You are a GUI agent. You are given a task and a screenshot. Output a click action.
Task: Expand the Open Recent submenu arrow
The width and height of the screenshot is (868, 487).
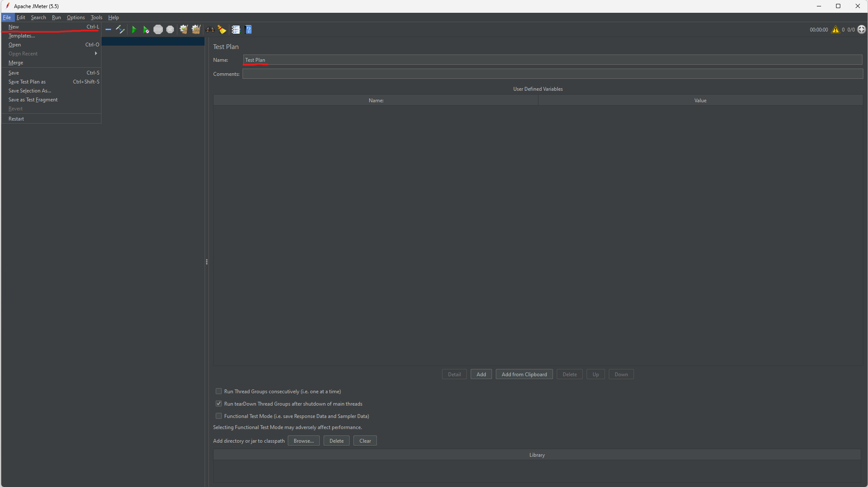(x=96, y=53)
